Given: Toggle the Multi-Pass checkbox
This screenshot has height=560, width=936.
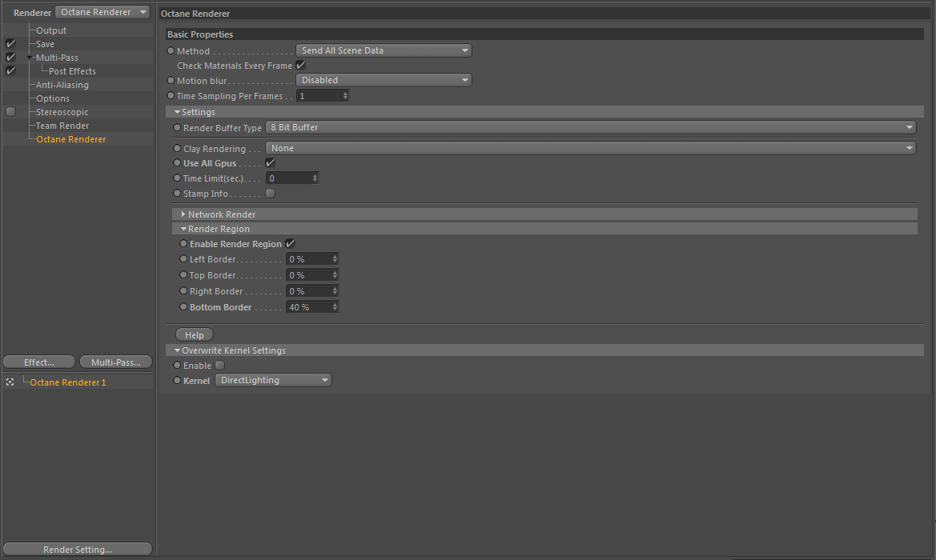Looking at the screenshot, I should tap(10, 58).
